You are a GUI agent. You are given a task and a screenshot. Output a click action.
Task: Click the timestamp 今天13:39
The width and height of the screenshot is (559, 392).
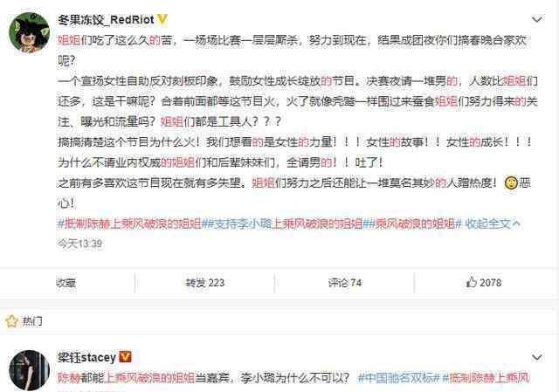[79, 244]
